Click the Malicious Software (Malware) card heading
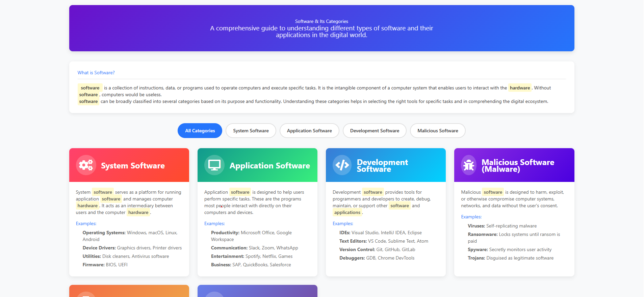Viewport: 644px width, 297px height. [518, 166]
